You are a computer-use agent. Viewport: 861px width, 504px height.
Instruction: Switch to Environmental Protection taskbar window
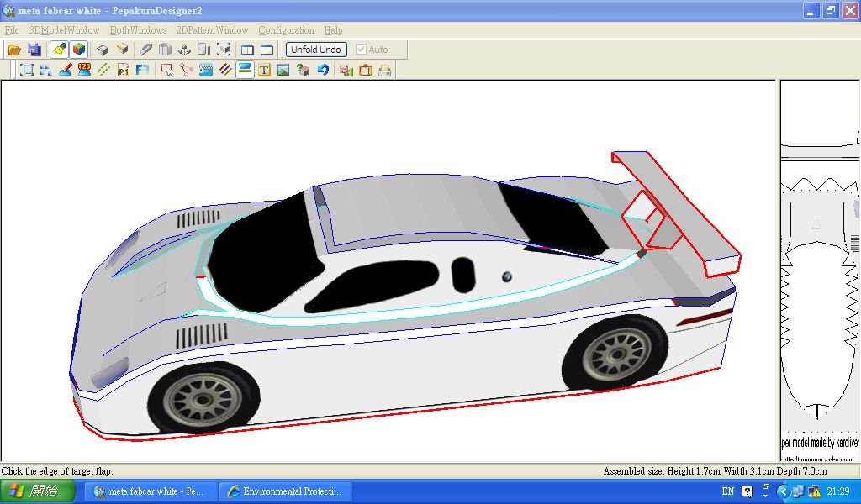[x=284, y=491]
